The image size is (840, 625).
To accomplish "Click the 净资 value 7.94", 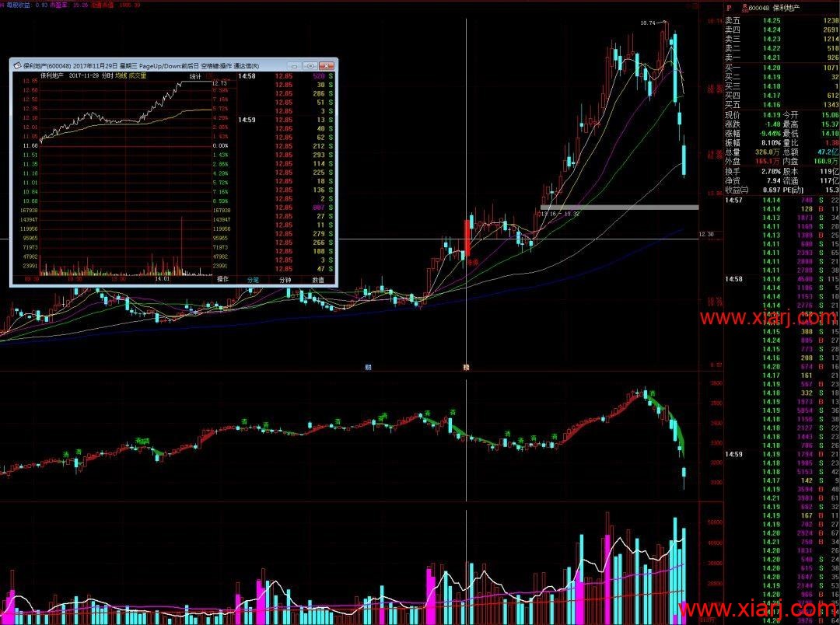I will click(774, 180).
